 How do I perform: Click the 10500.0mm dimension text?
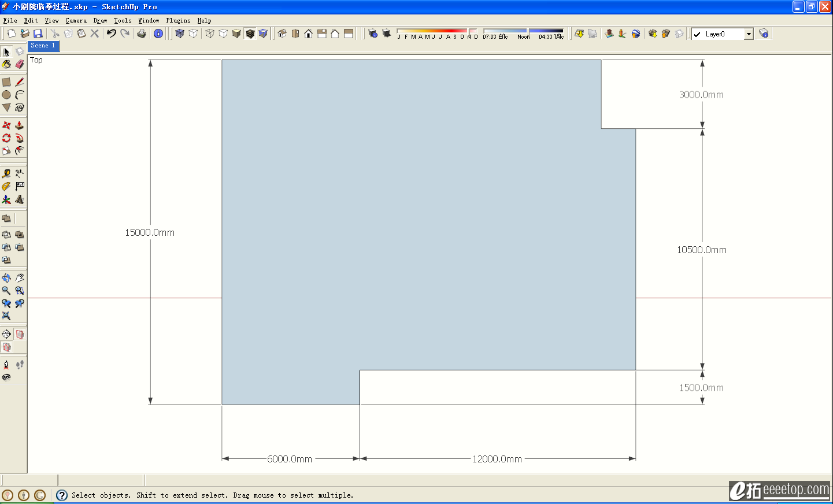702,250
